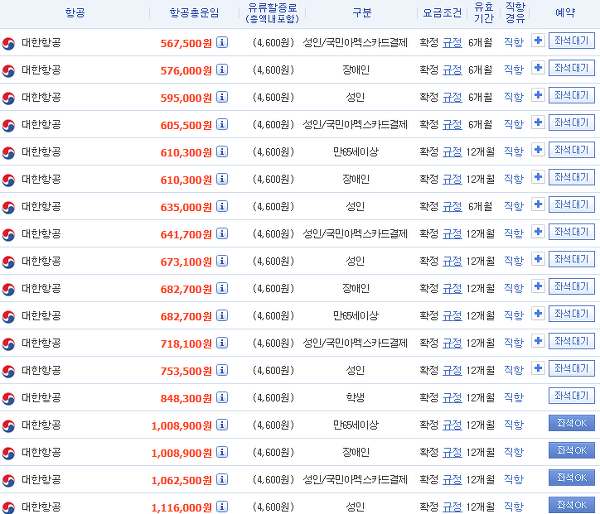The width and height of the screenshot is (600, 514).
Task: Select the 567,500원 fare price
Action: [186, 43]
